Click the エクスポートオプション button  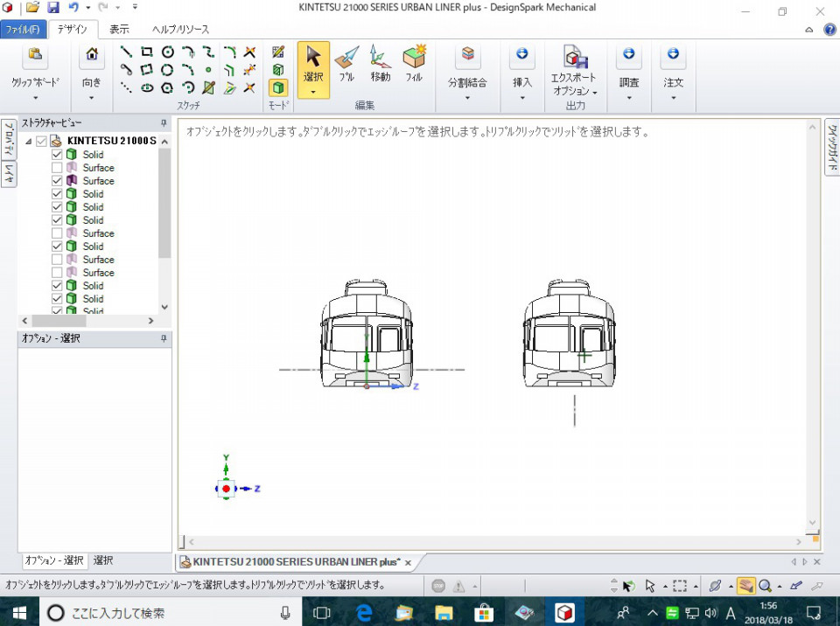pyautogui.click(x=575, y=71)
